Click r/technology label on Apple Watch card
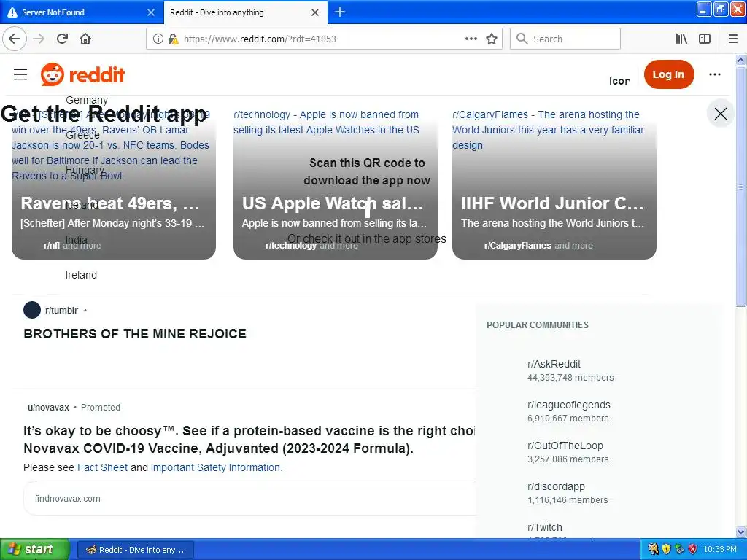Viewport: 747px width, 560px height. click(x=290, y=246)
